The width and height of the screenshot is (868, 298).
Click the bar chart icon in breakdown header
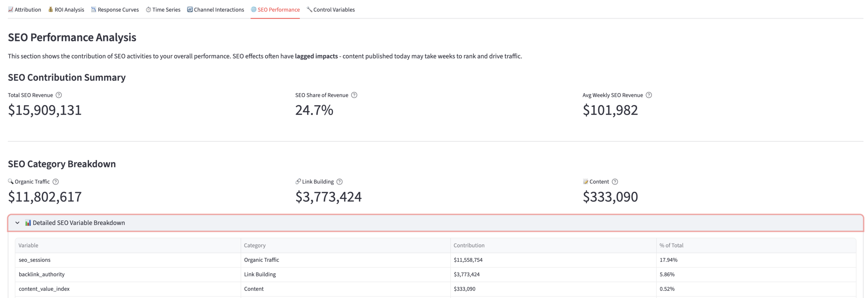[x=28, y=223]
